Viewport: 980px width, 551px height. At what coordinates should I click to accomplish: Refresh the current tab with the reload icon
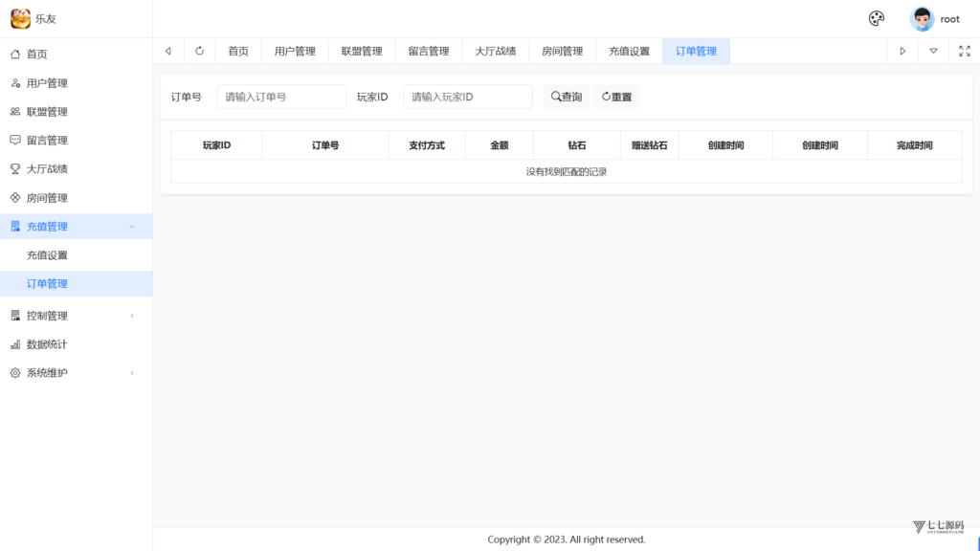199,52
